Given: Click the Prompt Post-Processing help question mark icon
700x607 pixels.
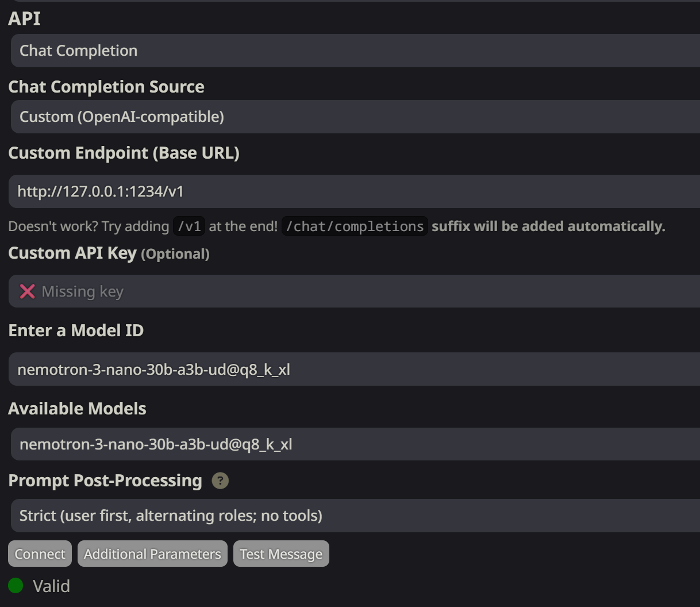Looking at the screenshot, I should (x=220, y=481).
